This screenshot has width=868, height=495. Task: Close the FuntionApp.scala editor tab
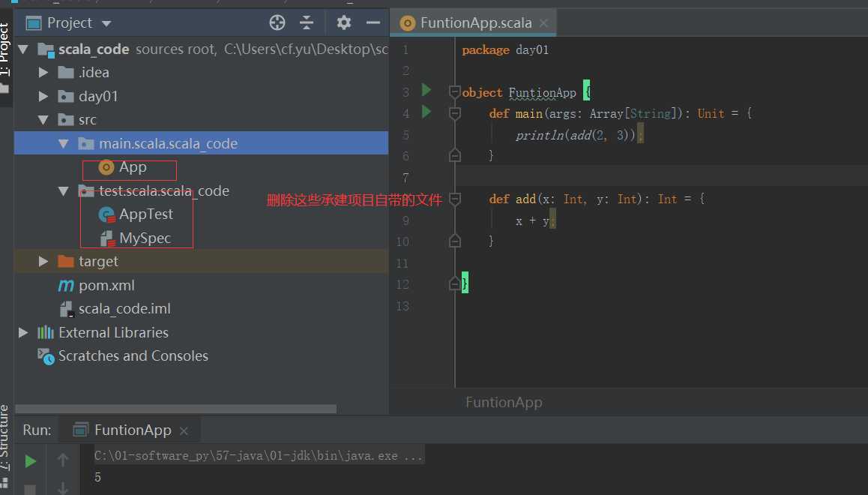(x=543, y=23)
